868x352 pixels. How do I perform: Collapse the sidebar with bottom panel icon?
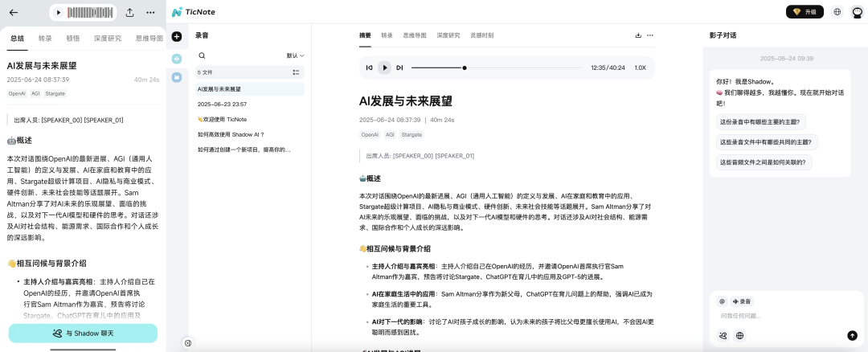click(187, 343)
